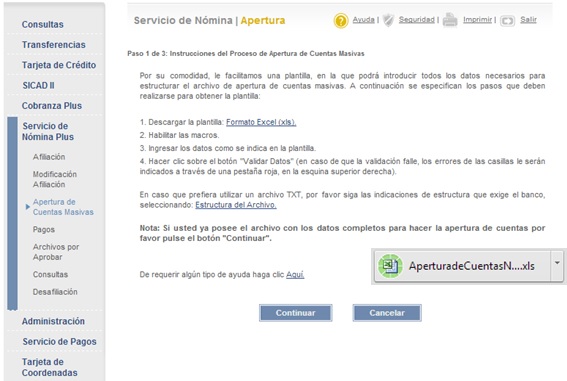567x381 pixels.
Task: Open the downloaded file options arrow
Action: [557, 263]
